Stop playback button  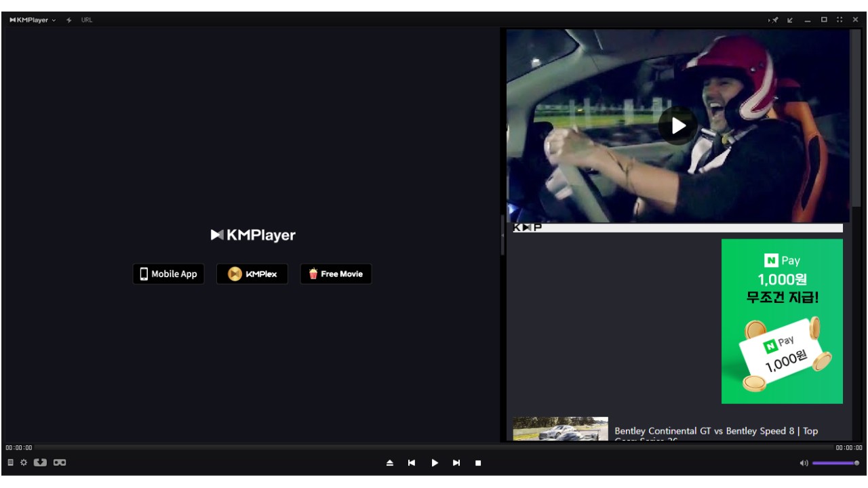[478, 463]
